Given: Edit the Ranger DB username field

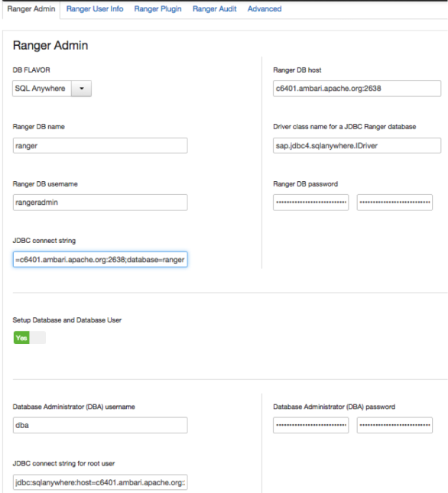Looking at the screenshot, I should tap(100, 203).
